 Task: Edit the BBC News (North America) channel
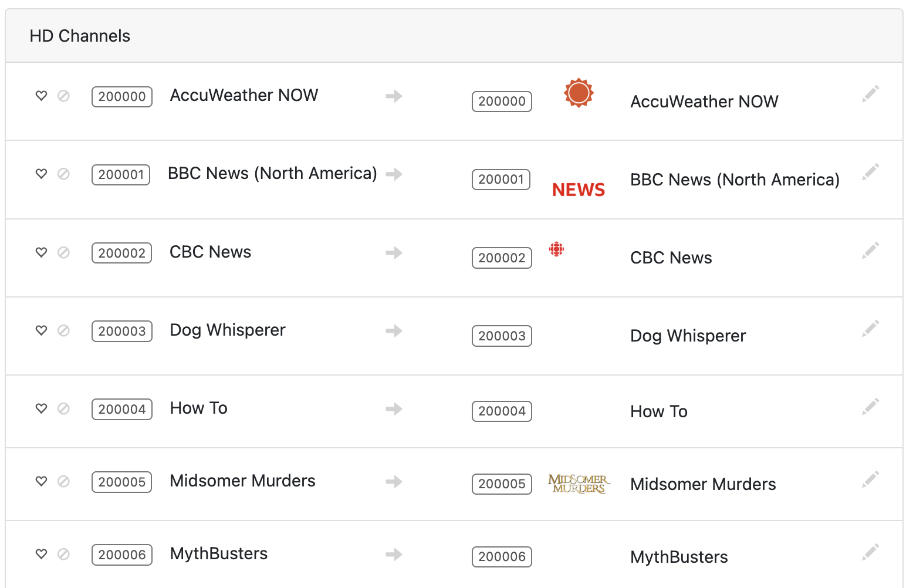tap(870, 172)
